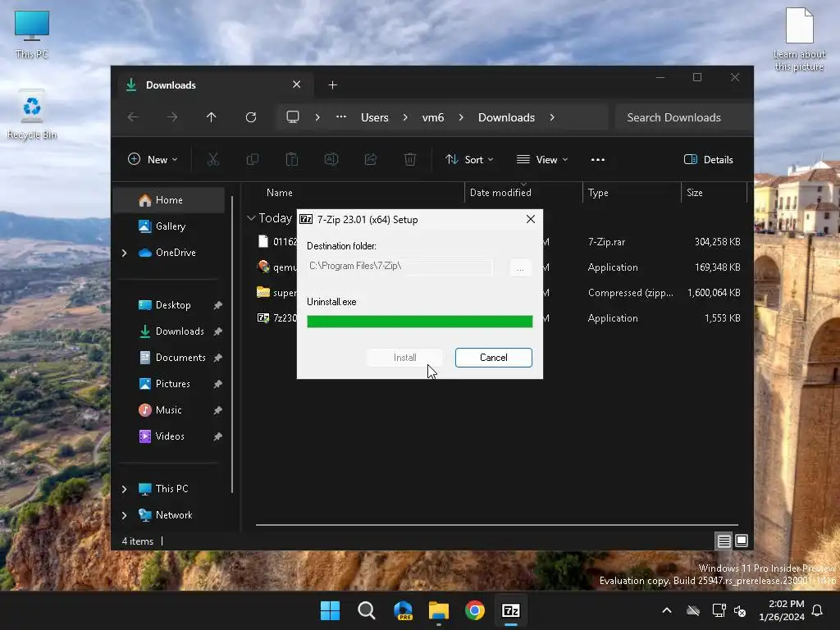The image size is (840, 630).
Task: Click the horizontal scrollbar in file list
Action: (496, 525)
